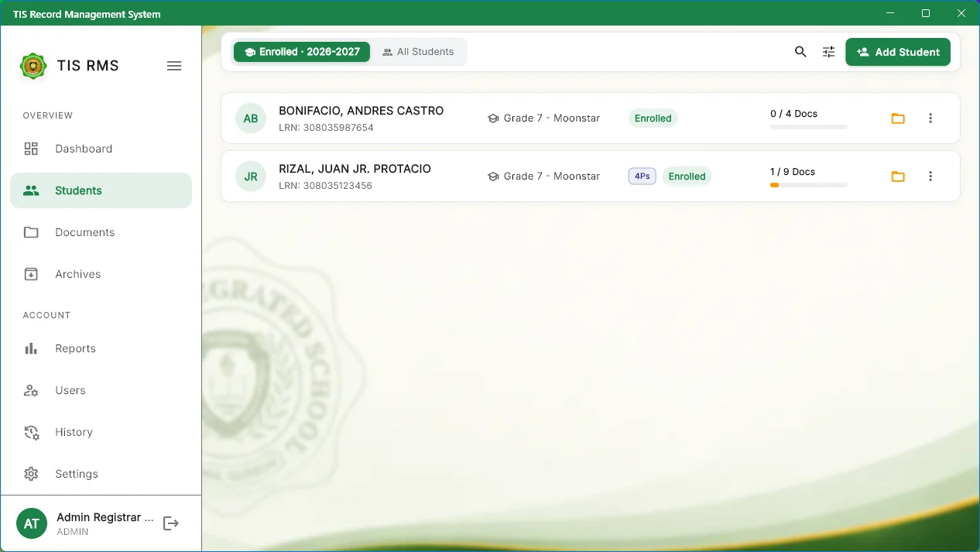This screenshot has height=552, width=980.
Task: Select Students in the sidebar
Action: click(101, 190)
